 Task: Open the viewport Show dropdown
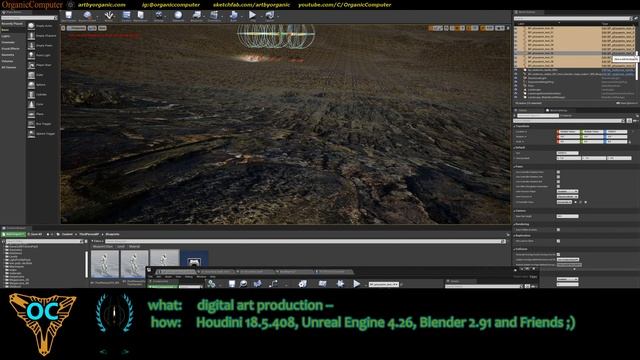point(102,28)
